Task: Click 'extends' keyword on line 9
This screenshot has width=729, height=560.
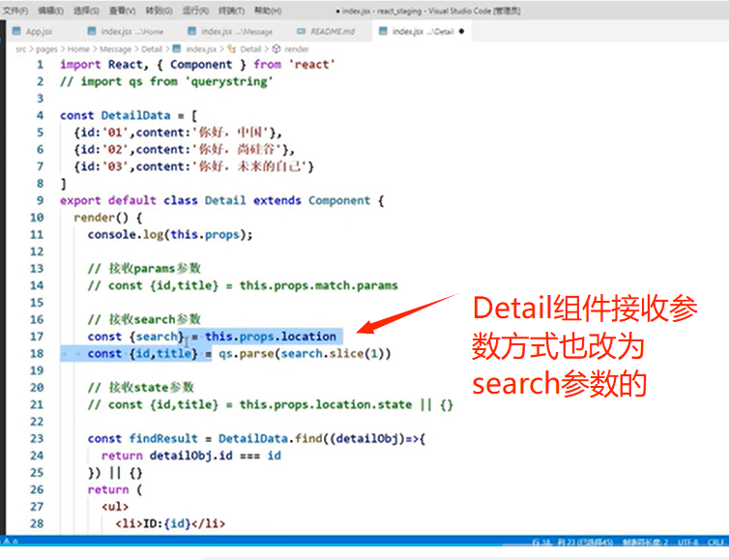Action: tap(277, 200)
